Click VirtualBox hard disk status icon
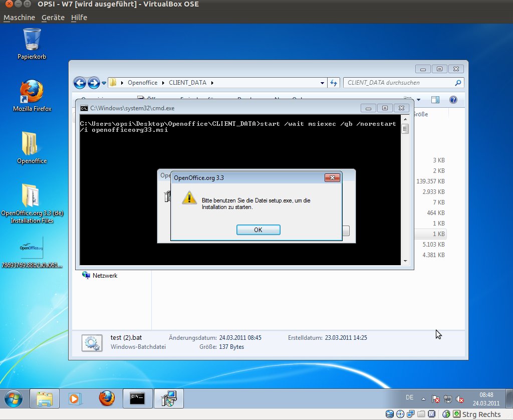The image size is (513, 420). coord(389,414)
